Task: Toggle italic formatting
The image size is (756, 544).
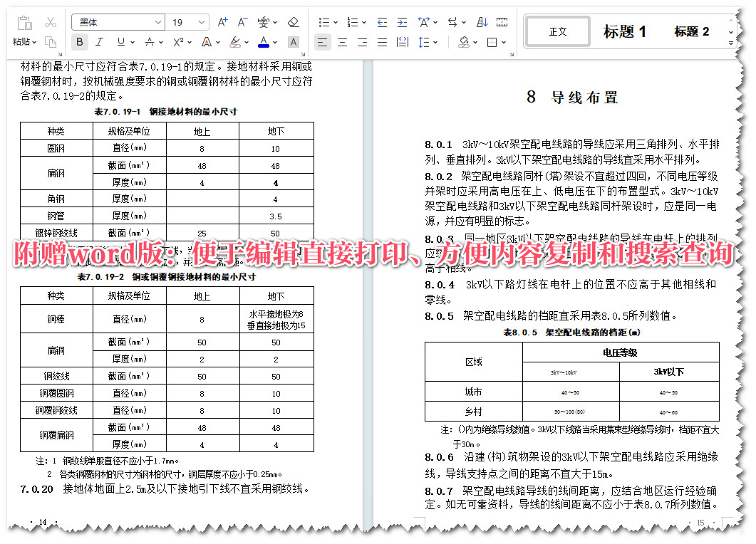Action: pyautogui.click(x=100, y=41)
